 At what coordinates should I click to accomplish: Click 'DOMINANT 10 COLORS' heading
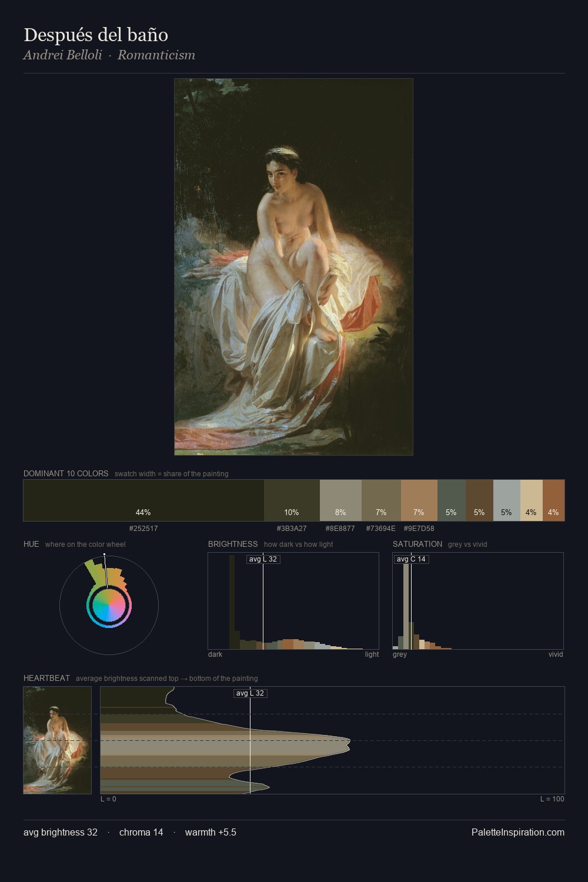pyautogui.click(x=66, y=473)
